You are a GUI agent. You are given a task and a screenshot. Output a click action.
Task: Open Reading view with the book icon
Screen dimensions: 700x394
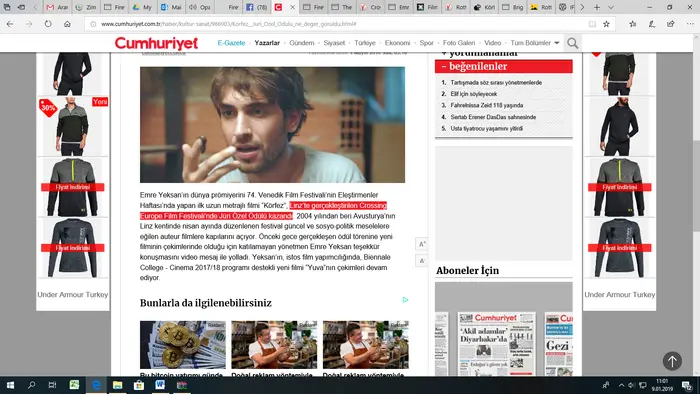coord(592,24)
